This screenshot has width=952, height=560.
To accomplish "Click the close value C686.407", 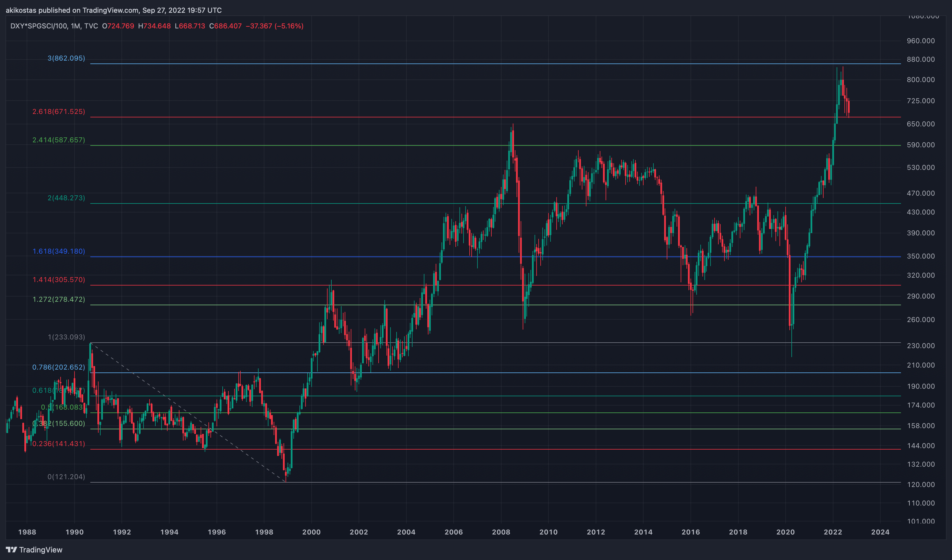I will click(225, 26).
